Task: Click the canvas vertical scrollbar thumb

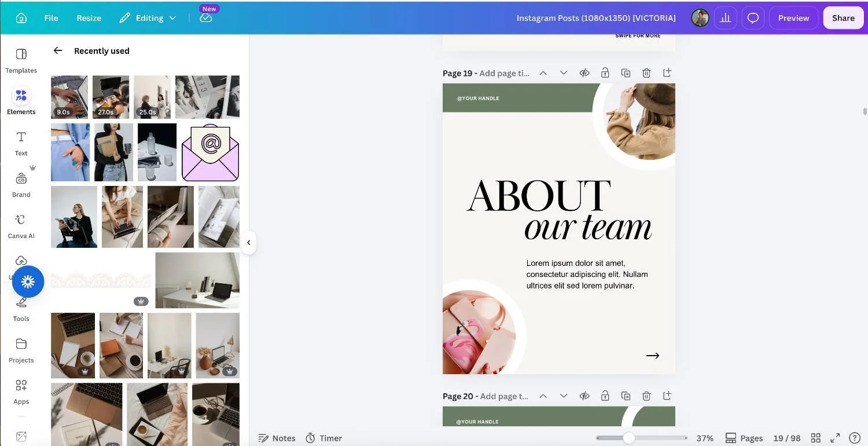Action: 865,112
